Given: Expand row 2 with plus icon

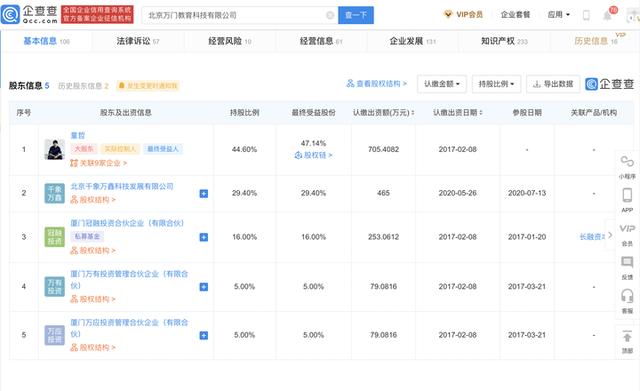Looking at the screenshot, I should (204, 193).
